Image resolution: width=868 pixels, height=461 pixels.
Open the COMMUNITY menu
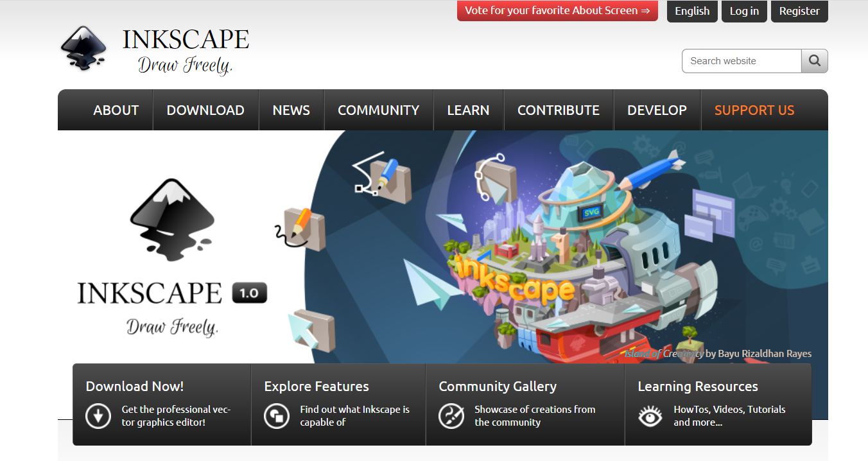point(379,110)
